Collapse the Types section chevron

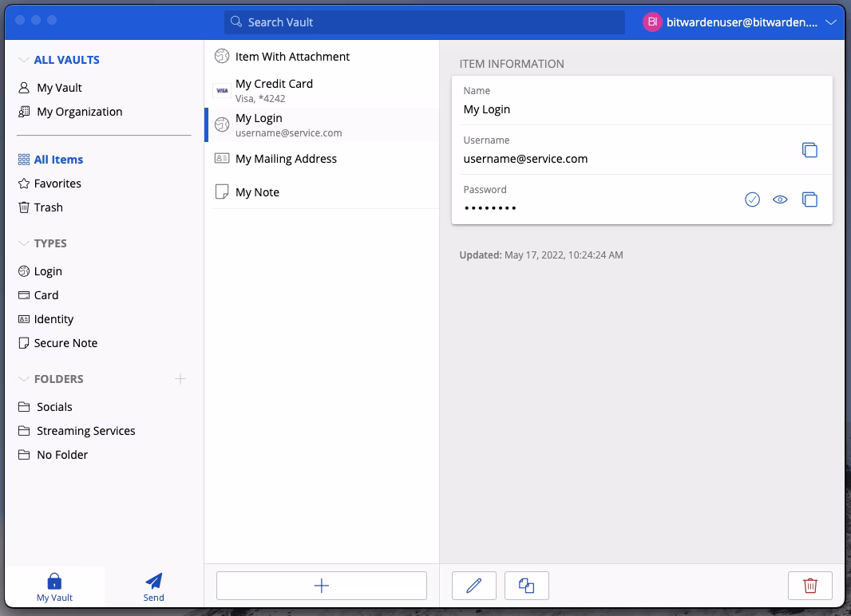pyautogui.click(x=23, y=243)
